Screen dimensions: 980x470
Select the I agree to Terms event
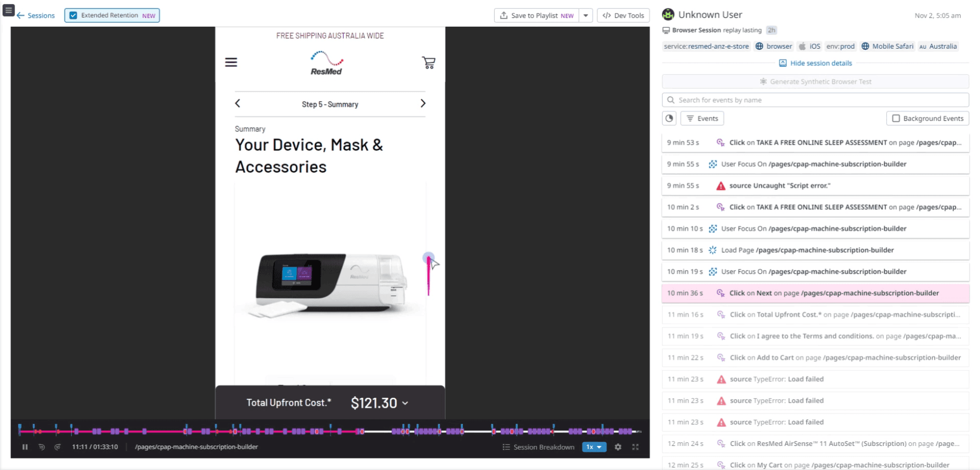(x=815, y=335)
